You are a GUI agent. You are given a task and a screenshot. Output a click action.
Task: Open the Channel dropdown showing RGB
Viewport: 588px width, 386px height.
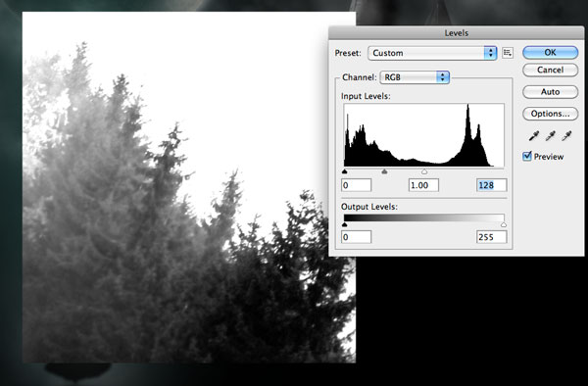click(x=415, y=77)
